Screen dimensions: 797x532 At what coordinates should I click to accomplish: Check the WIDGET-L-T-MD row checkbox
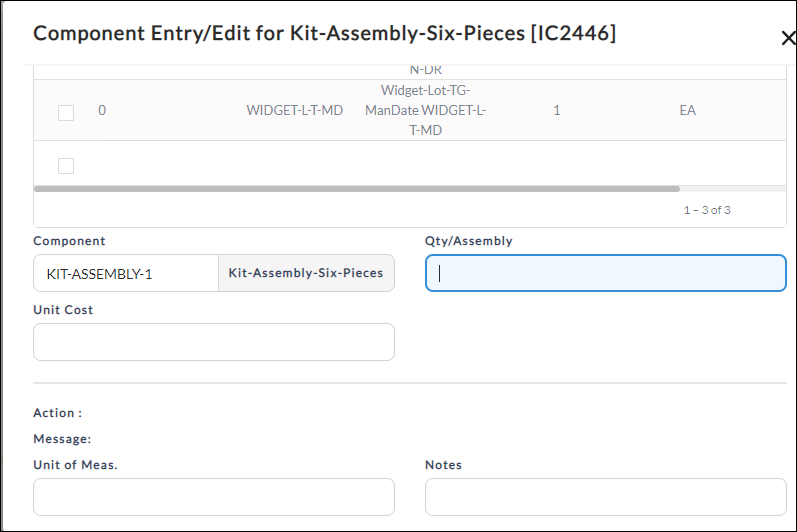point(66,113)
